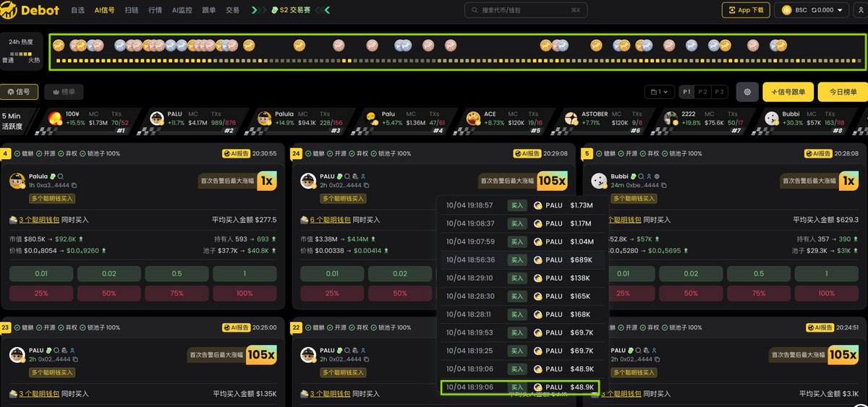Screen dimensions: 868x407
Task: Select the 10/04 18:56:36 PALU $689K row
Action: 521,260
